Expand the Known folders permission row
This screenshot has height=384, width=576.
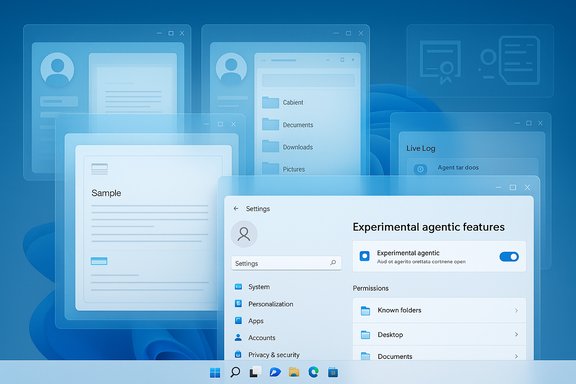coord(439,311)
